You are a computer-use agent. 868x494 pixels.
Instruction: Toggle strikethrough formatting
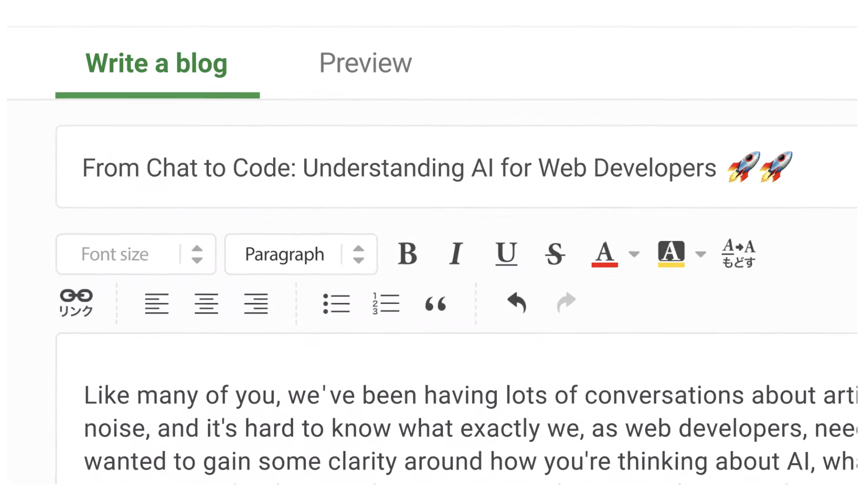click(x=555, y=254)
